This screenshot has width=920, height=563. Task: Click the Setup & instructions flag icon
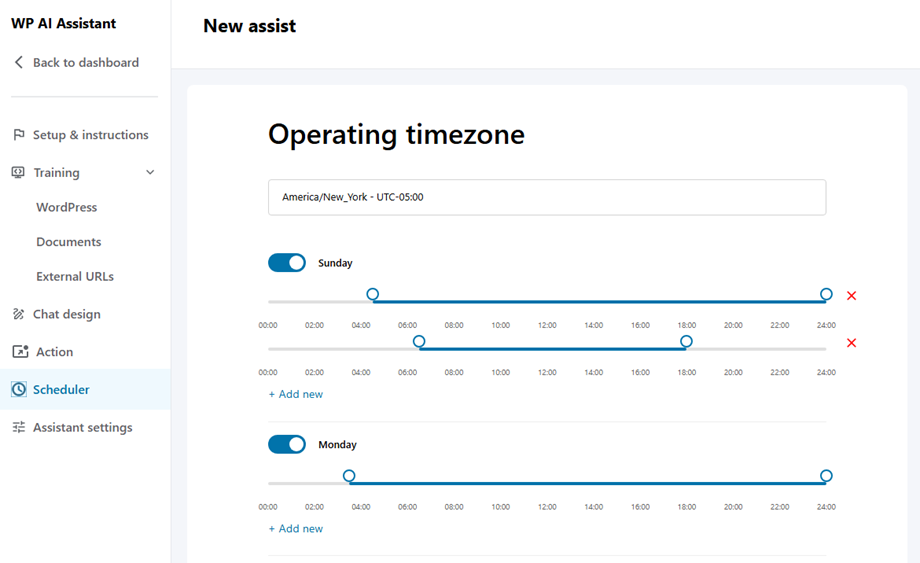pyautogui.click(x=18, y=135)
